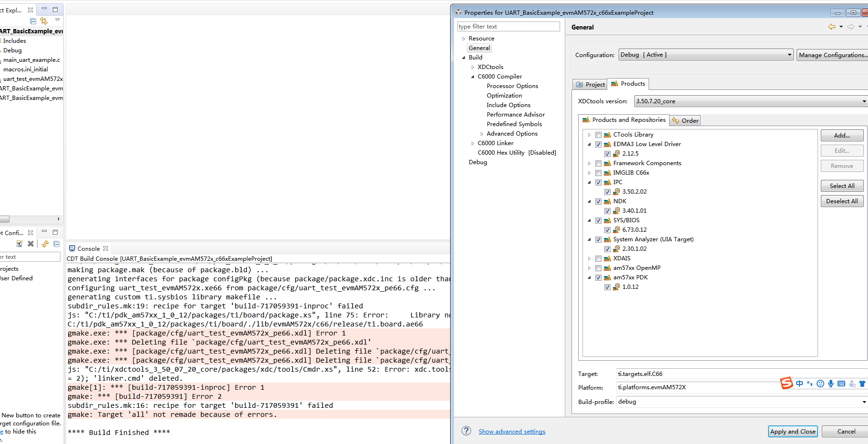Toggle the SYS/BIOS product checkbox
The width and height of the screenshot is (868, 444).
[x=598, y=220]
